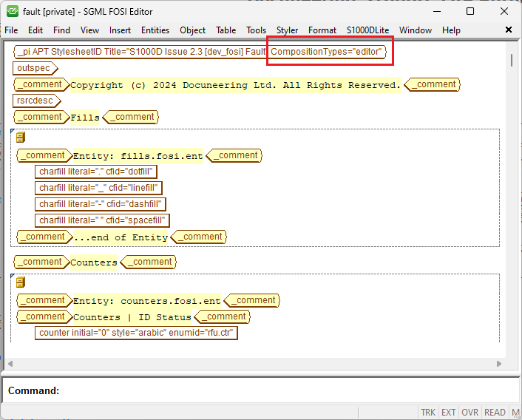Collapse the counters.fosi.ent entity block corner marker

pyautogui.click(x=13, y=276)
